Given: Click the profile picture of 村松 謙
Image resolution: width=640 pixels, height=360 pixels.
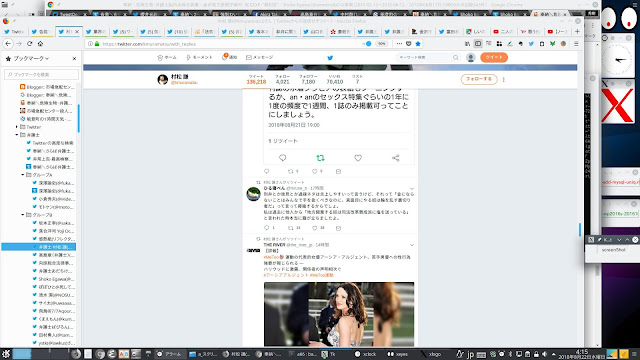Looking at the screenshot, I should 162,79.
